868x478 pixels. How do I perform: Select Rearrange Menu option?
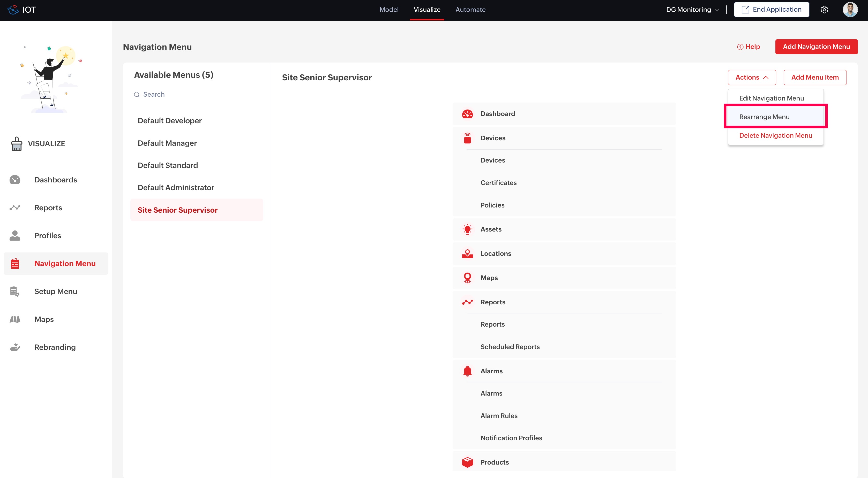coord(764,117)
